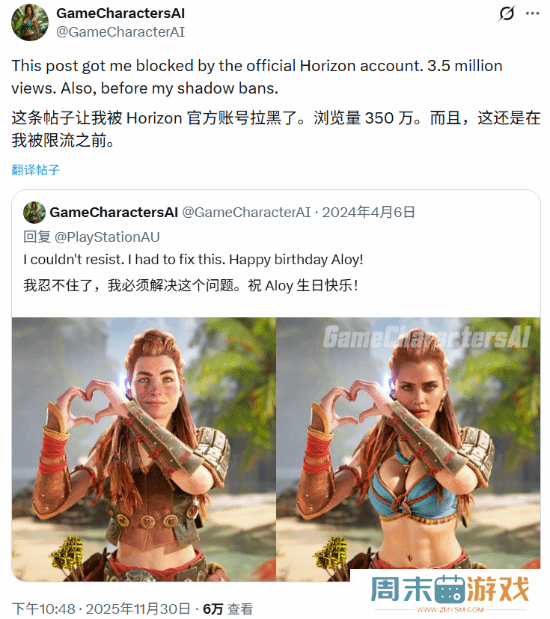
Task: Click the GameCharactersAI display name at top
Action: (120, 13)
